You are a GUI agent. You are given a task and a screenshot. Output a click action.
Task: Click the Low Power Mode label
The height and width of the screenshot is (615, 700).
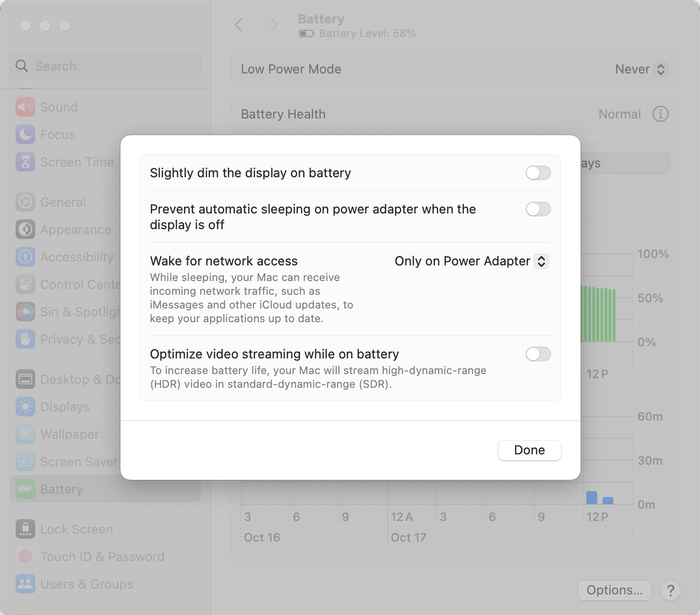pyautogui.click(x=291, y=69)
